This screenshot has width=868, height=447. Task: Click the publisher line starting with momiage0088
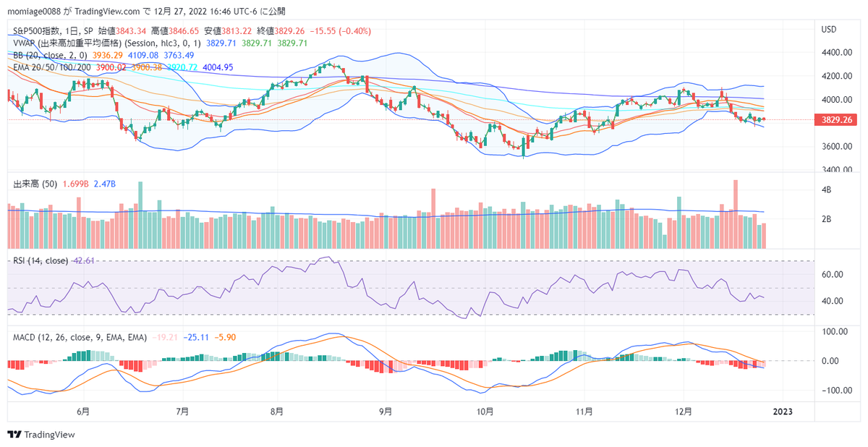(147, 12)
